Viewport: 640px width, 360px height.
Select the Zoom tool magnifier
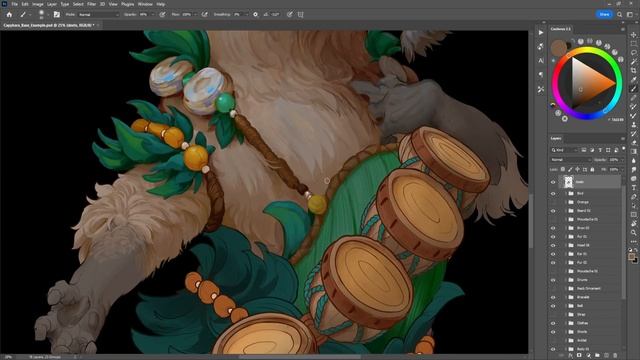[633, 233]
